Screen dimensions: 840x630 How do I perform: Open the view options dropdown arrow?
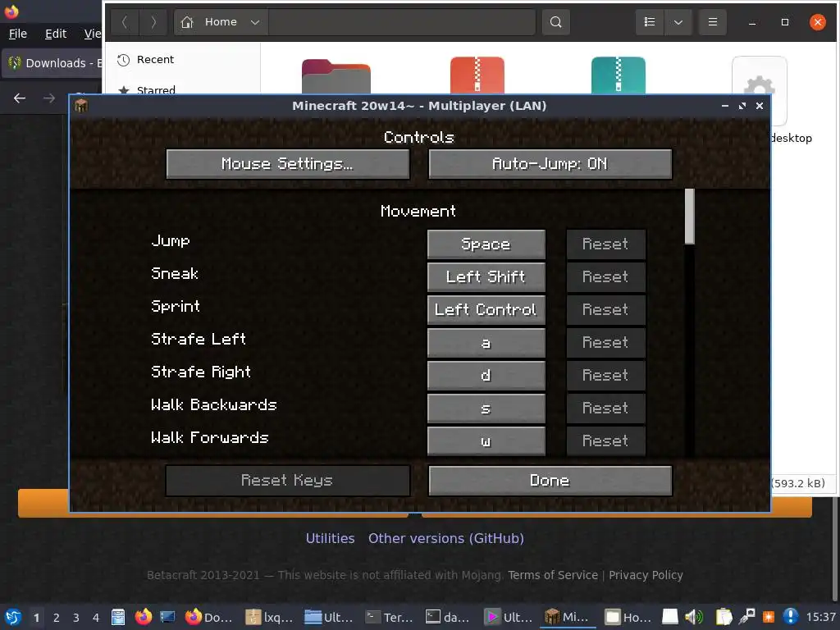click(x=678, y=22)
